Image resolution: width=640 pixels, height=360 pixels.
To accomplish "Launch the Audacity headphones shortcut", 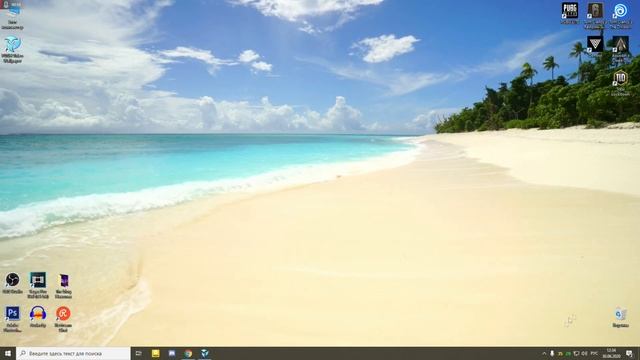I will click(38, 317).
